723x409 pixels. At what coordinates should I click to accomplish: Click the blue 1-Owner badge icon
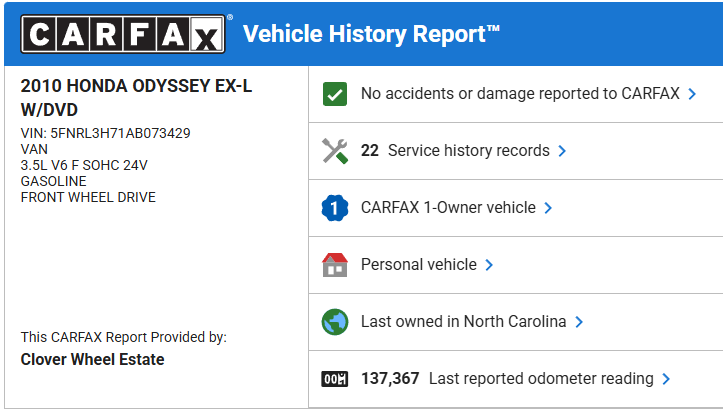[x=334, y=208]
